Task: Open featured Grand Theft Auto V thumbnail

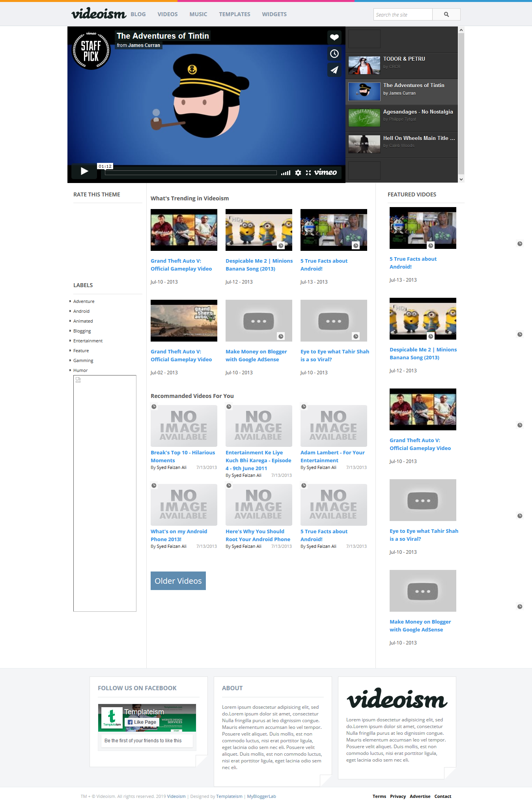Action: (x=423, y=409)
